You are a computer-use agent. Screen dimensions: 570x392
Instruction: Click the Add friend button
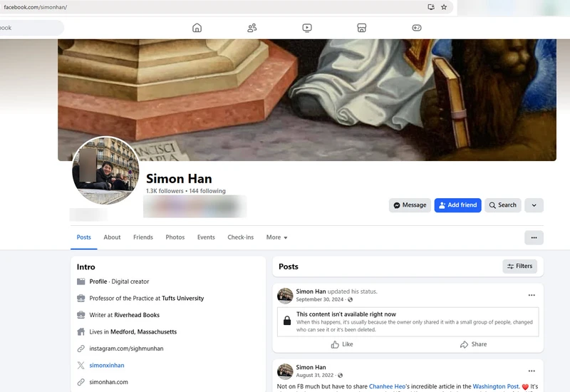457,205
